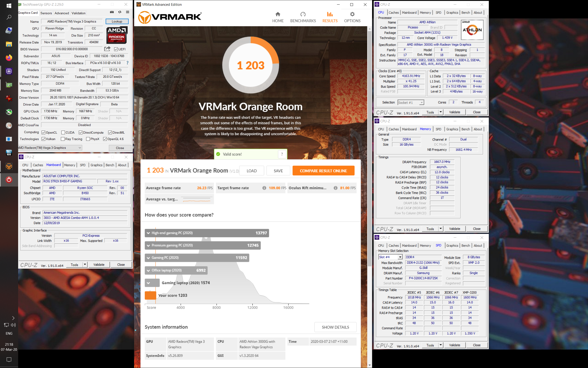Viewport: 588px width, 368px height.
Task: Expand hidden system tray icons chevron
Action: [13, 318]
